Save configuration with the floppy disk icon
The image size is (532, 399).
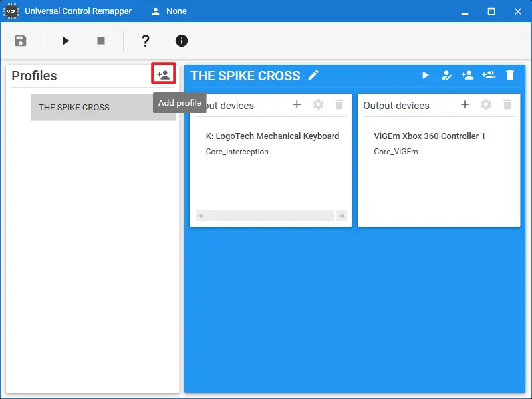pos(21,41)
